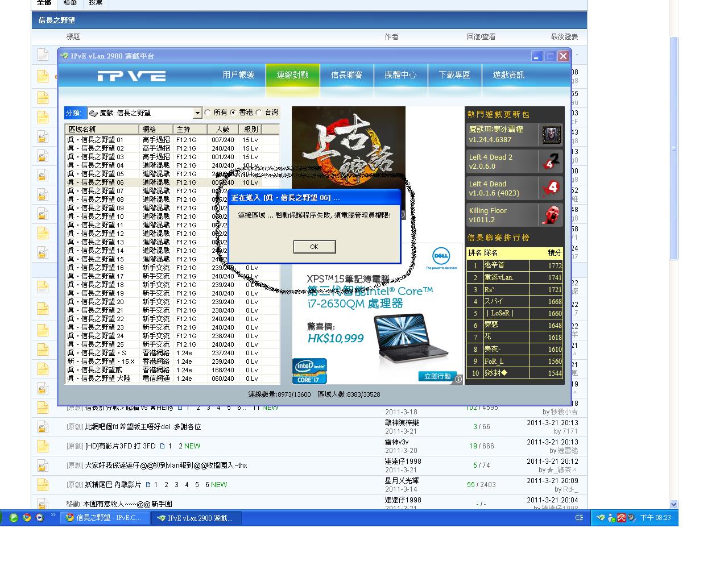Click the 立即行動 button in Dell ad
Screen dimensions: 728x582
(x=437, y=376)
